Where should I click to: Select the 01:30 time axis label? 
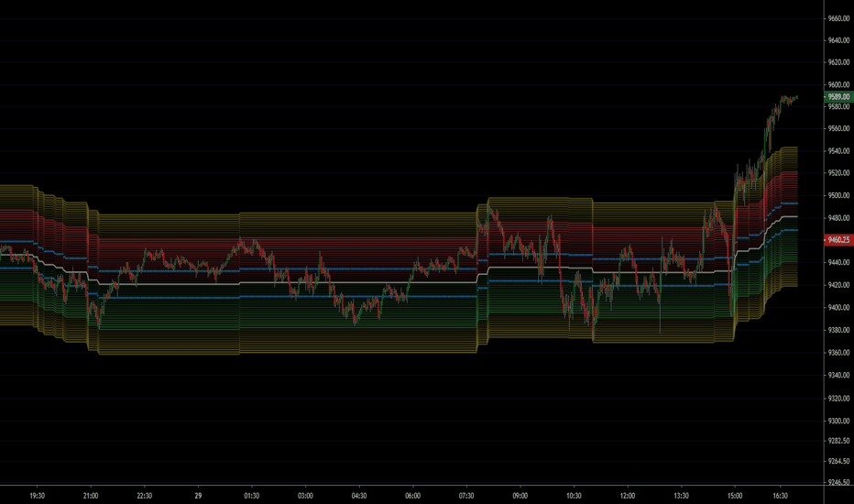[252, 496]
